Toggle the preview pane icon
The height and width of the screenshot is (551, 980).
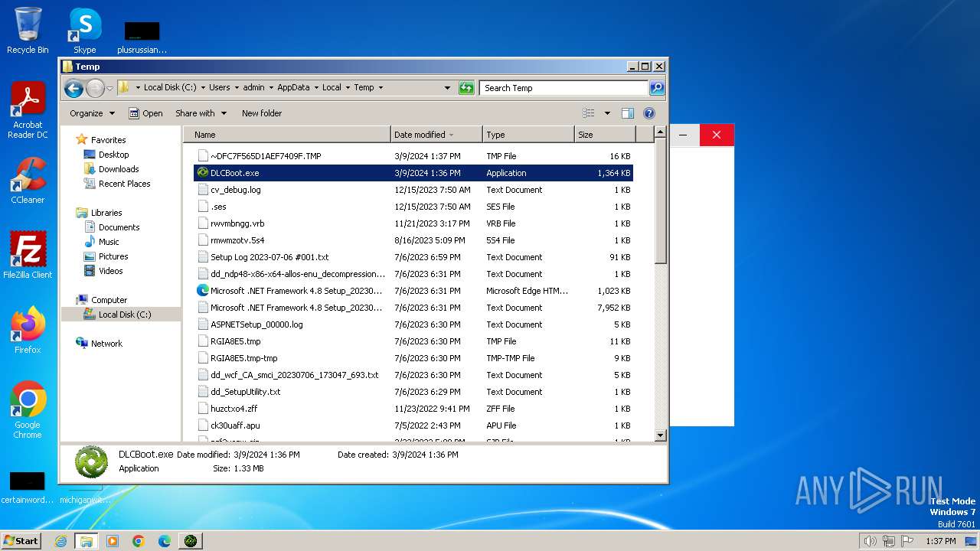pyautogui.click(x=628, y=113)
